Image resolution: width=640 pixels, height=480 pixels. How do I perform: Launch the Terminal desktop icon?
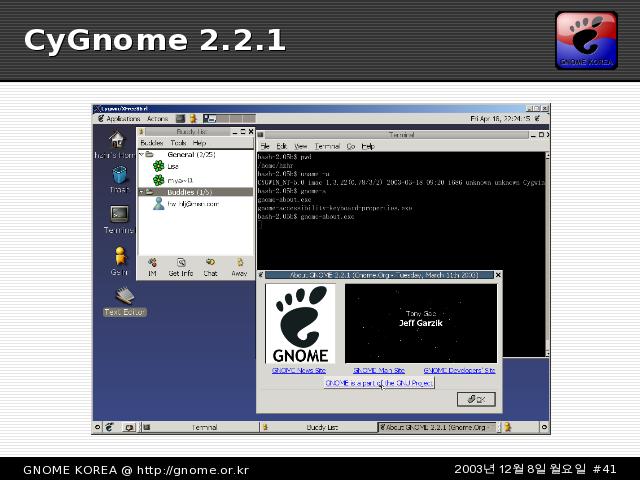click(x=118, y=215)
